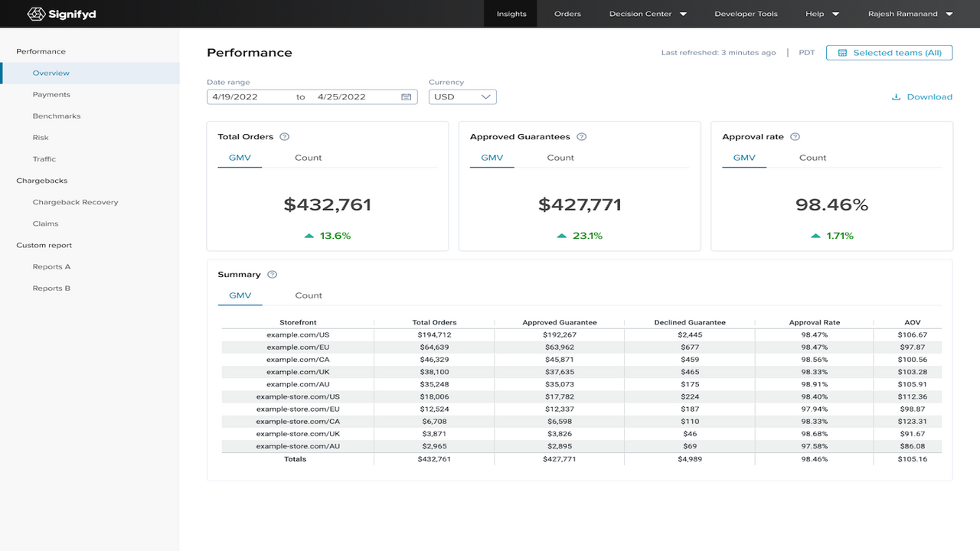Screen dimensions: 980x551
Task: Open the date range calendar icon
Action: pyautogui.click(x=407, y=97)
